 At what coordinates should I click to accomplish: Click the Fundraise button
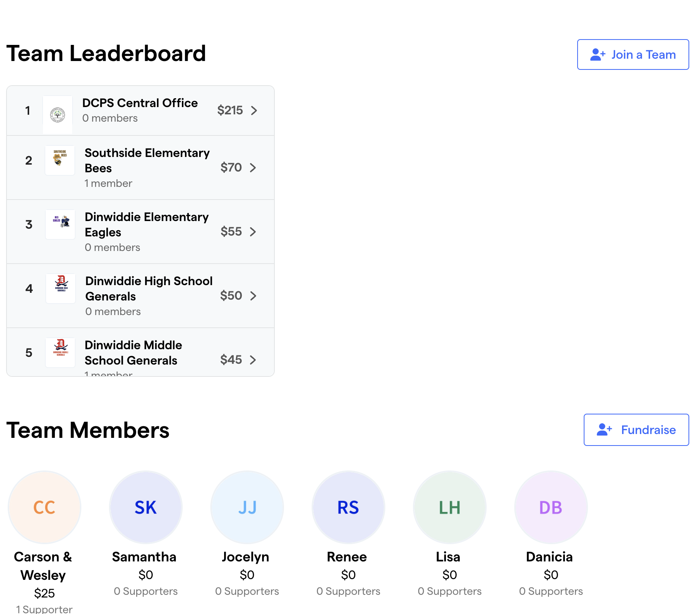[636, 430]
